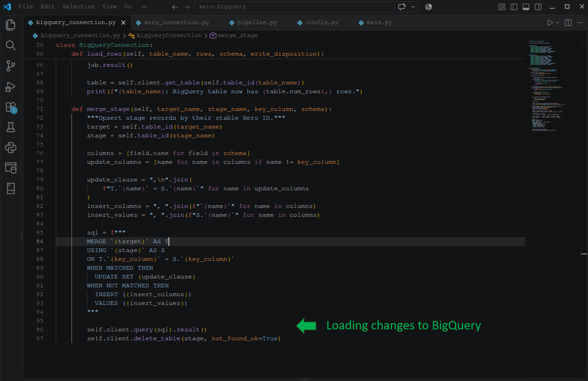Go forward with the navigation right arrow

click(187, 7)
